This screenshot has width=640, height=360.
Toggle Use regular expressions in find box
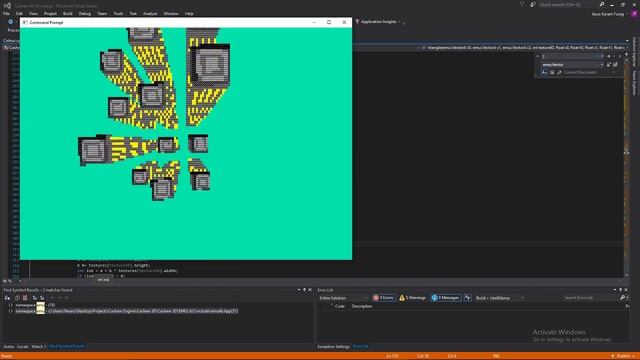pos(559,72)
